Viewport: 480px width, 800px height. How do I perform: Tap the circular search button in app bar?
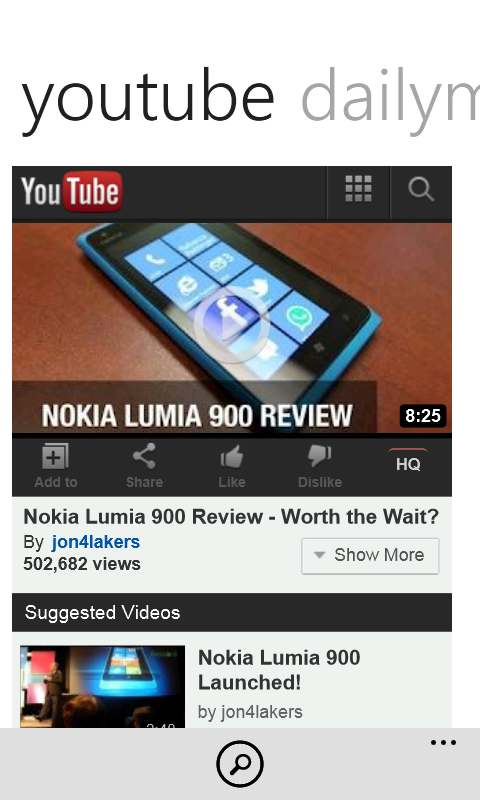(240, 764)
